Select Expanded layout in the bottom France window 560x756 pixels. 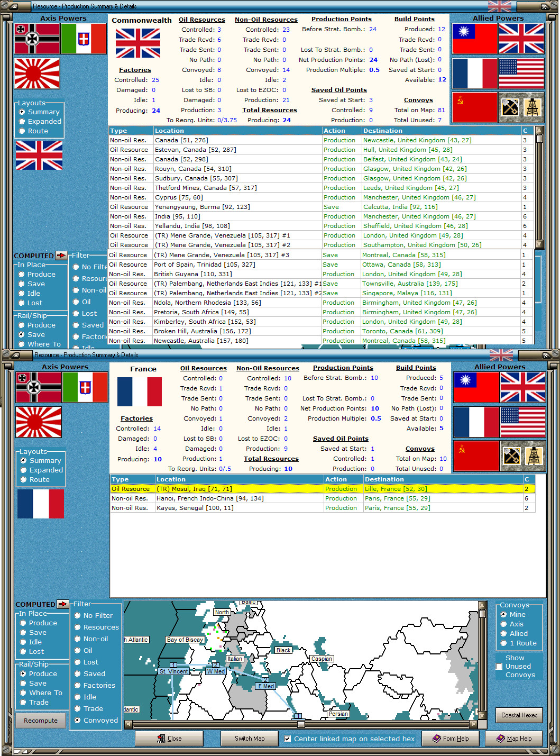(x=42, y=470)
